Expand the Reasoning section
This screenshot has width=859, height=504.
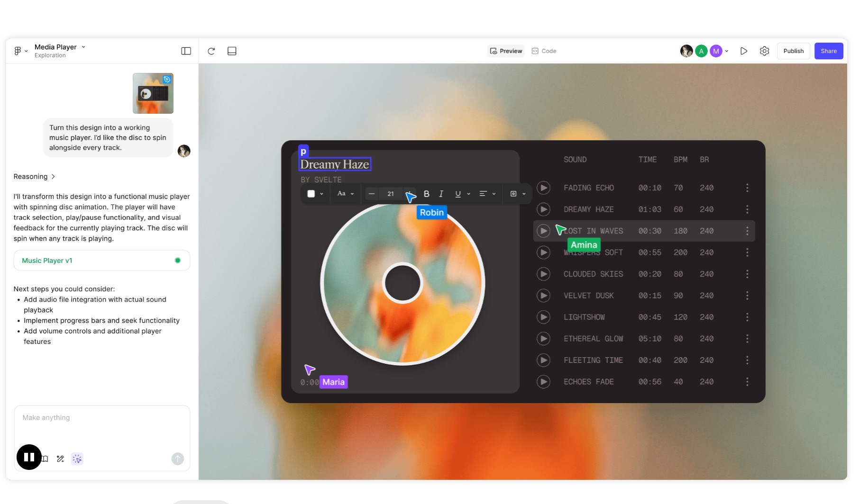pyautogui.click(x=34, y=176)
